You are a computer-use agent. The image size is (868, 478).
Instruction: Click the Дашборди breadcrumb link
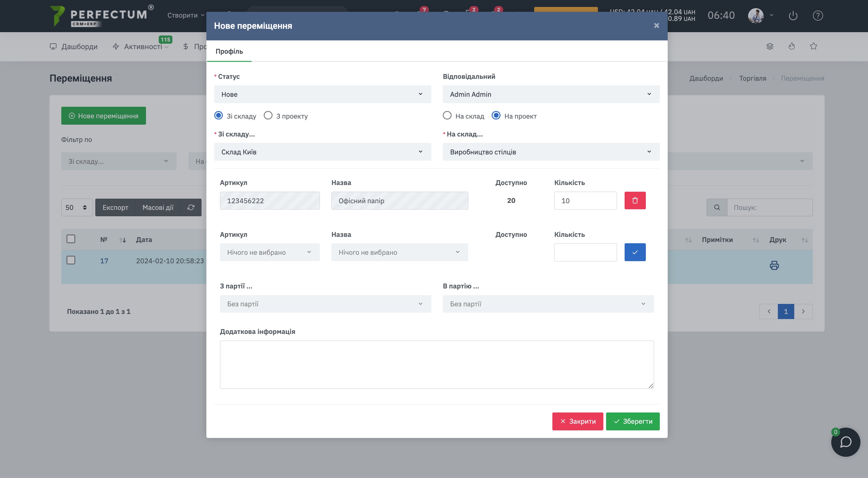tap(706, 79)
